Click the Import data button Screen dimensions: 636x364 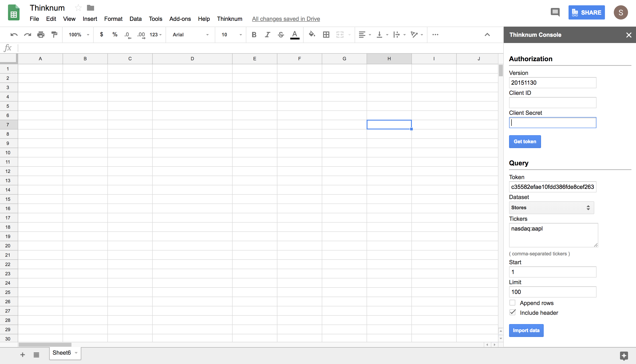pyautogui.click(x=526, y=331)
